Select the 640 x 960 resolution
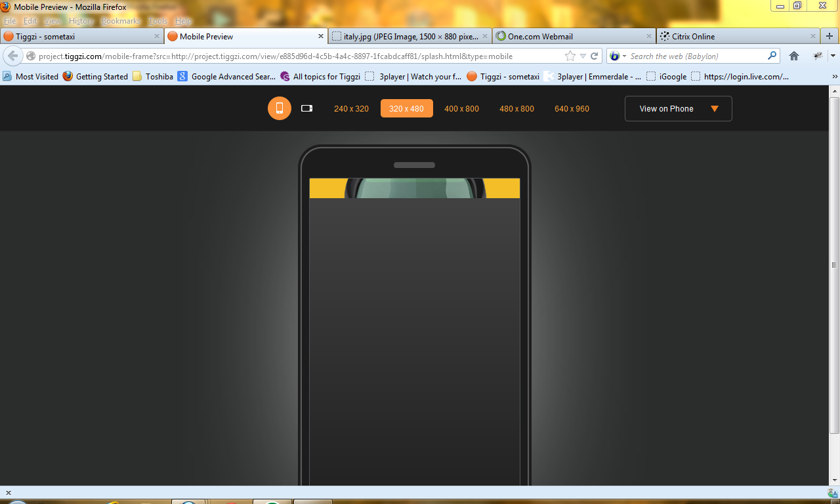Viewport: 840px width, 504px height. tap(572, 109)
